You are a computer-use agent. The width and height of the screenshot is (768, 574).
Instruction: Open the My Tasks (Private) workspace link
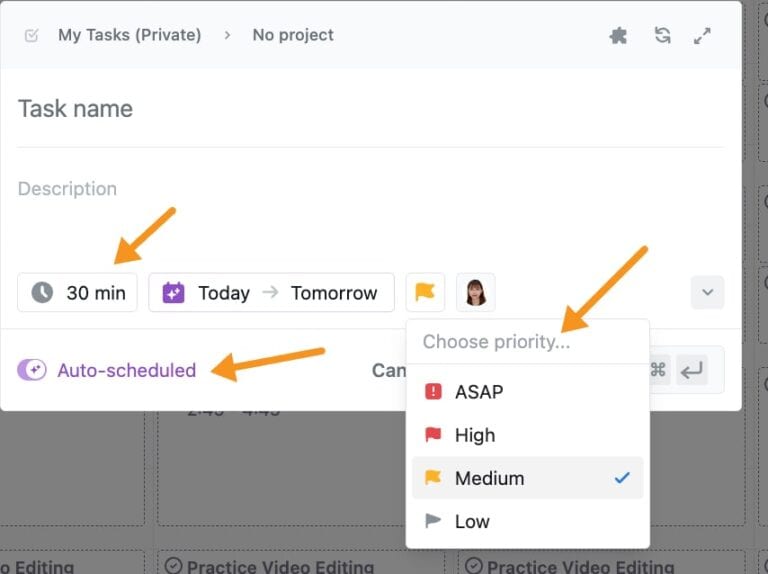[x=129, y=35]
